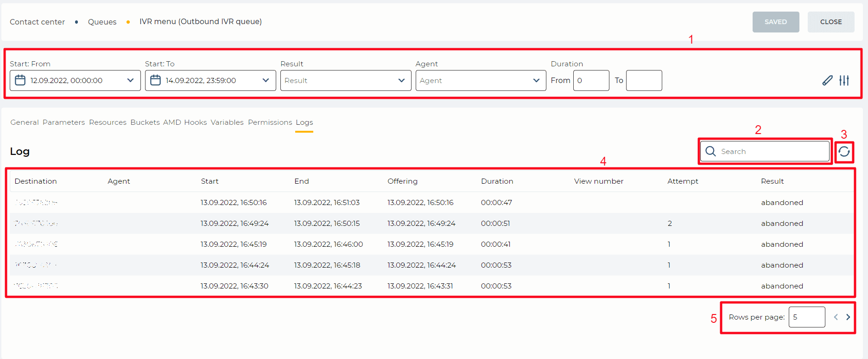The height and width of the screenshot is (359, 868).
Task: Open the Variables tab
Action: (227, 122)
